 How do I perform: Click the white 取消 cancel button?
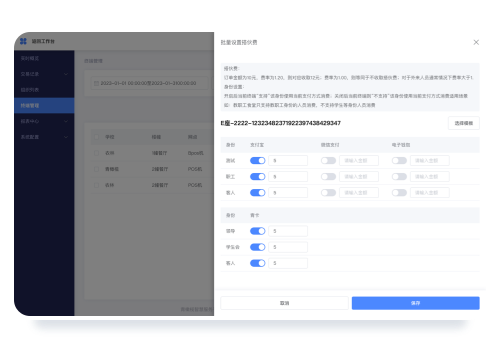[284, 303]
